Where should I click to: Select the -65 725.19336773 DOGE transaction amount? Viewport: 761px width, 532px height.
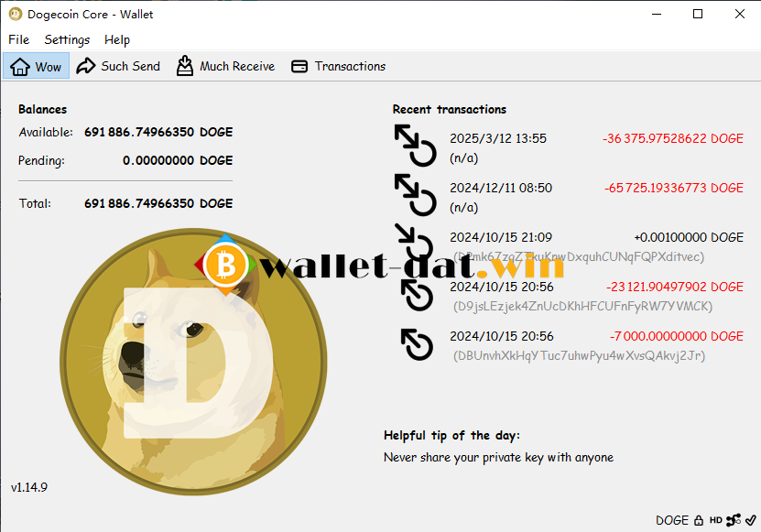click(x=674, y=188)
